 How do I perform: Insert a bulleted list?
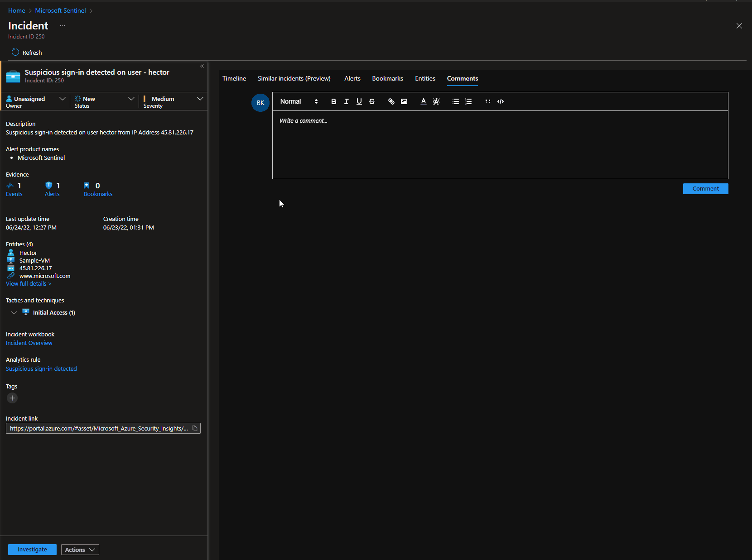point(455,101)
